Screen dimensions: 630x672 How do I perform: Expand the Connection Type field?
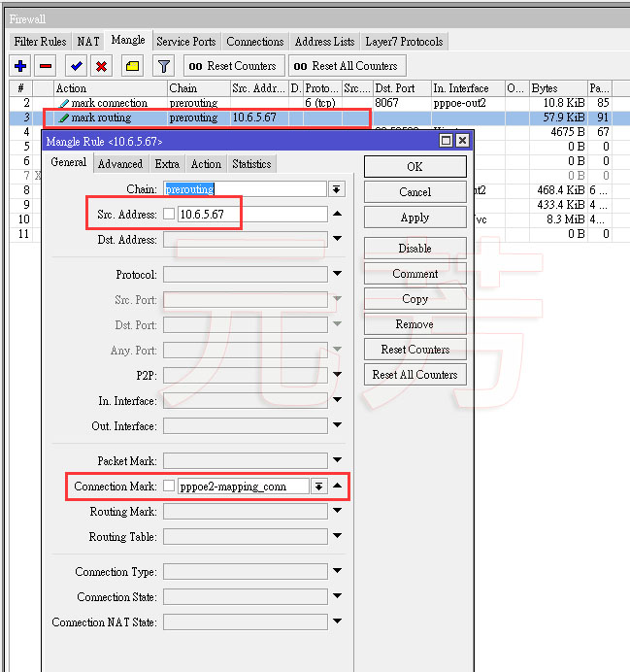tap(338, 571)
